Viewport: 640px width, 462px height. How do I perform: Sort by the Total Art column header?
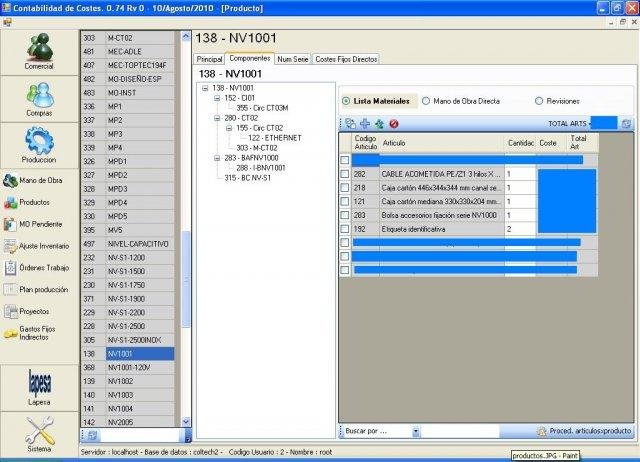point(582,142)
